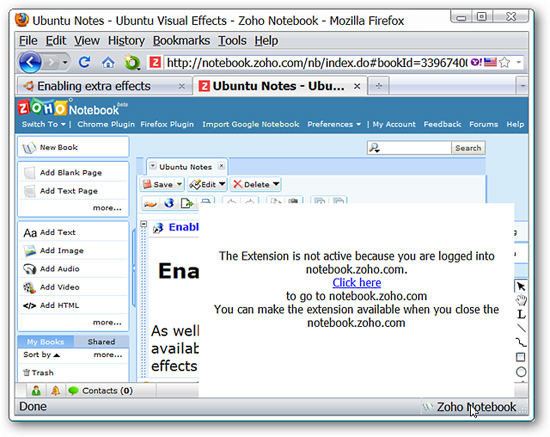
Task: Open the Save dropdown arrow
Action: pos(179,184)
